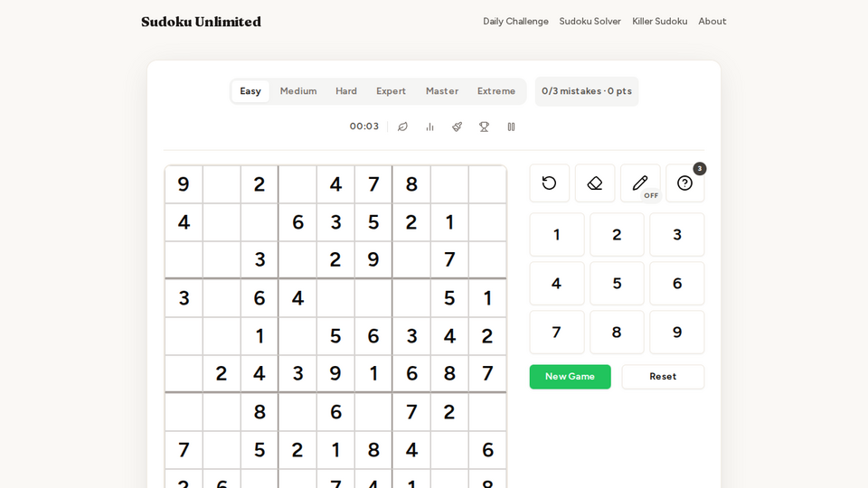Select the eraser tool
The image size is (868, 488).
coord(595,183)
